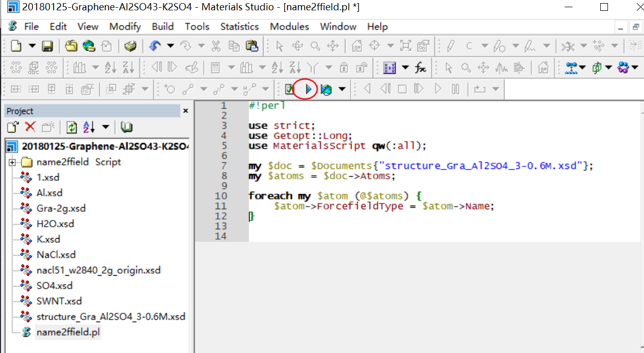Close the Project panel
Screen dimensions: 644x353
pyautogui.click(x=185, y=111)
